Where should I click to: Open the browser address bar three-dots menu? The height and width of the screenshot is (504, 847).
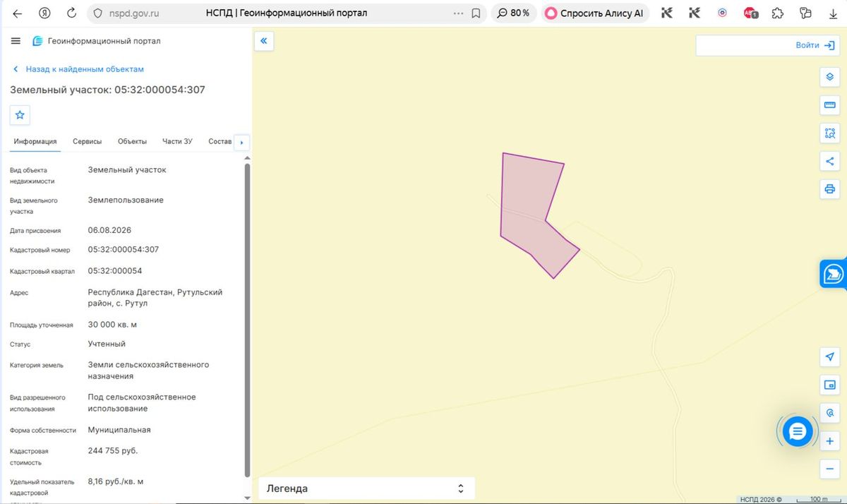click(x=459, y=13)
